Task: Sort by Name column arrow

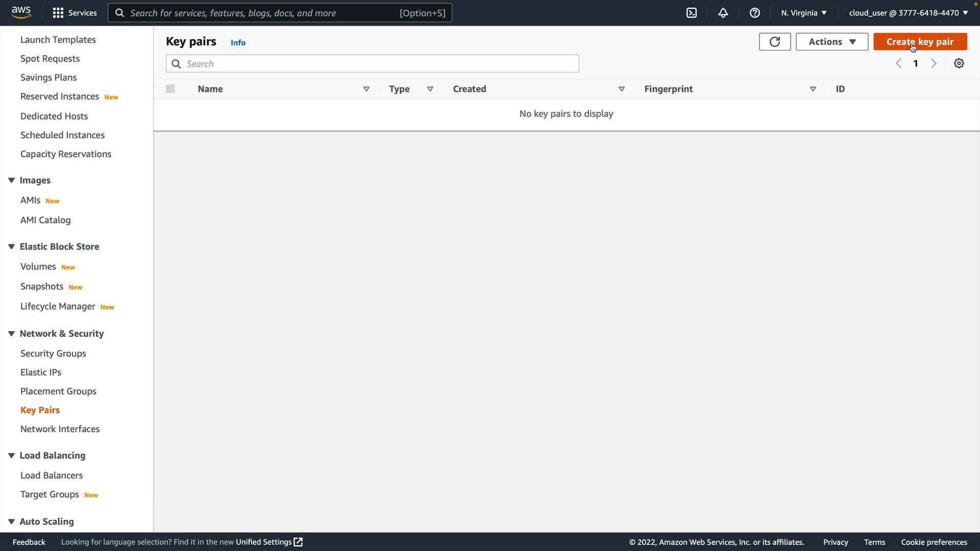Action: (x=366, y=89)
